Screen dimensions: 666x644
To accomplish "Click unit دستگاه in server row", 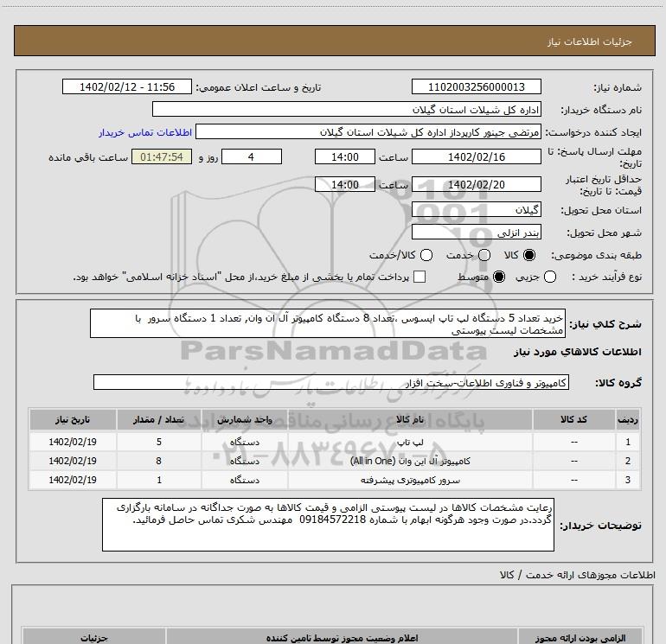I will (x=244, y=480).
